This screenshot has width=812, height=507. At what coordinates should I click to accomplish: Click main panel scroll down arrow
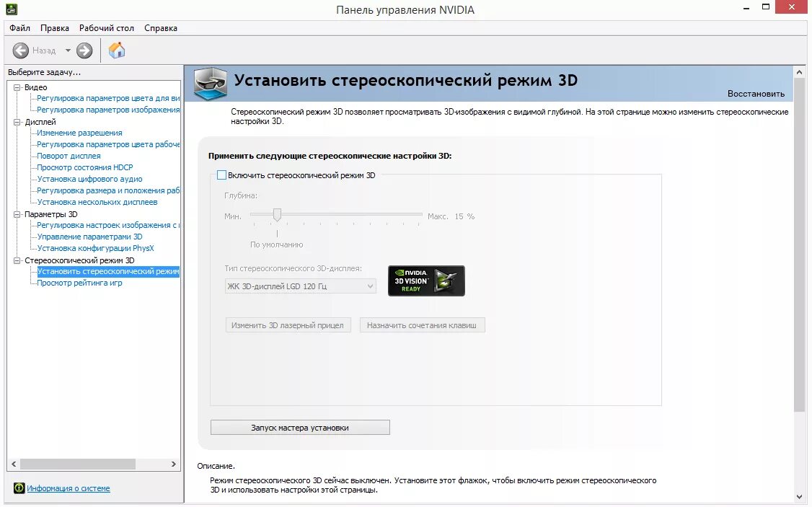coord(799,497)
